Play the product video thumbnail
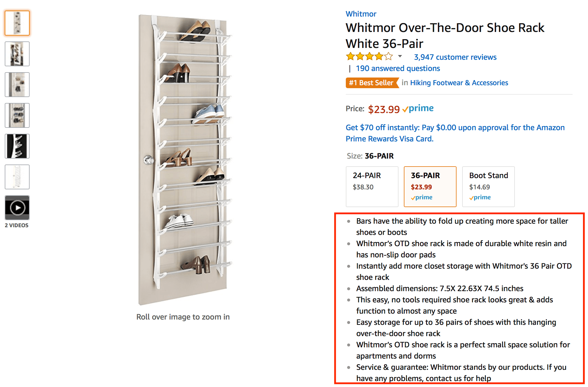 click(x=17, y=208)
